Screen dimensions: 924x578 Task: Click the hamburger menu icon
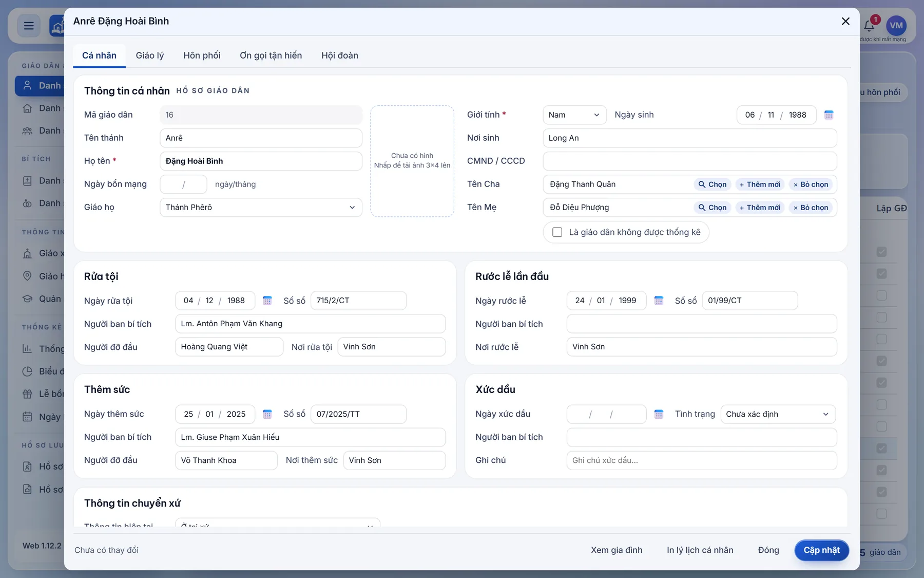click(29, 26)
